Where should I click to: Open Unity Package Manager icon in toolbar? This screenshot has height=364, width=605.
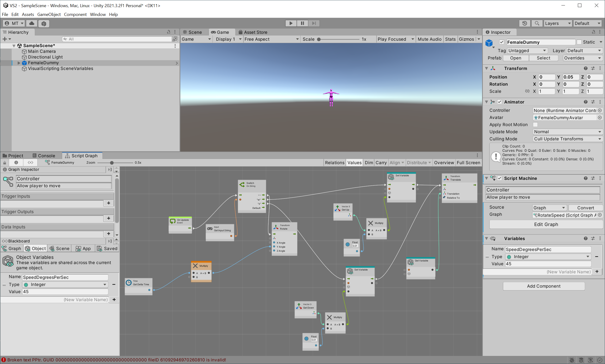(44, 23)
